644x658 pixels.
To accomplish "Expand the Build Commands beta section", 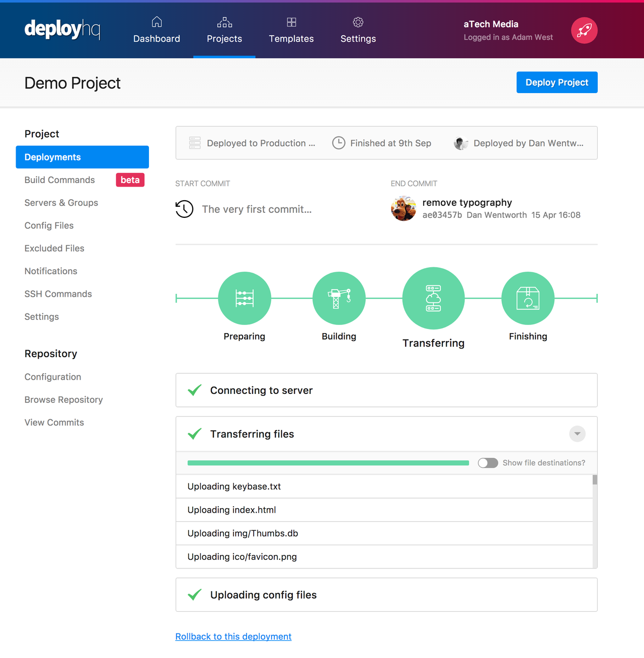I will [59, 180].
